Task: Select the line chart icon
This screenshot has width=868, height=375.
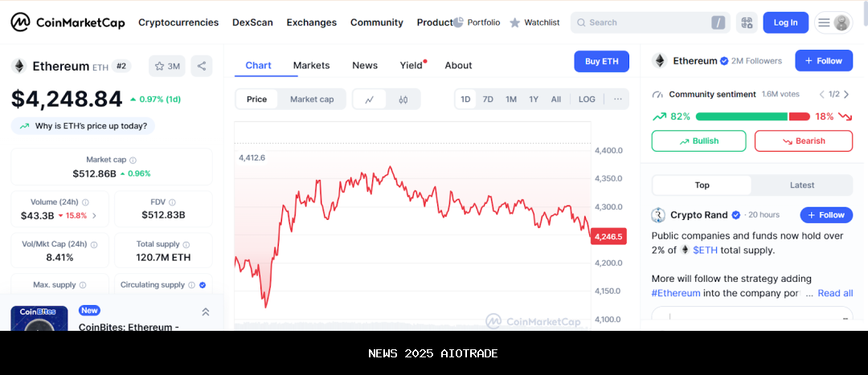Action: (x=370, y=100)
